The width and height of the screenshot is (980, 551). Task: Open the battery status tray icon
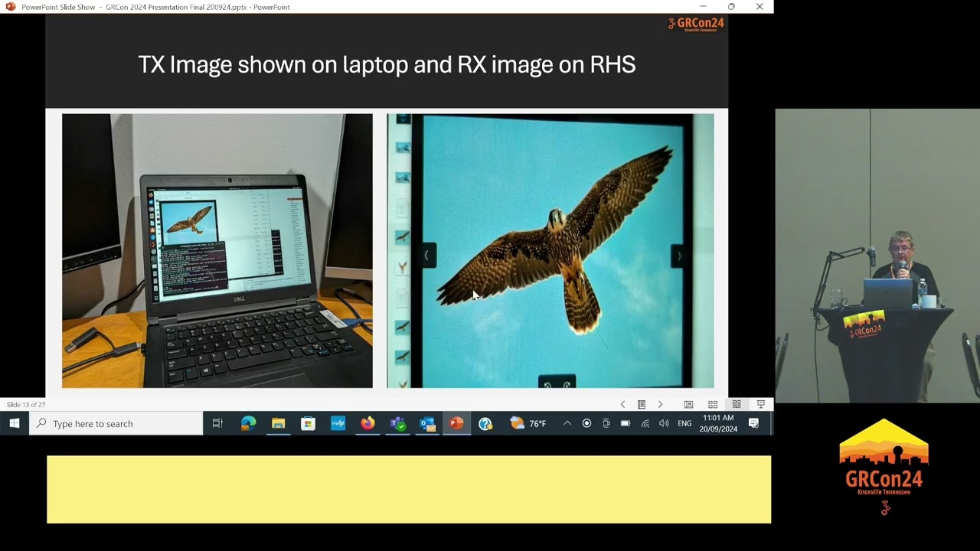[626, 423]
